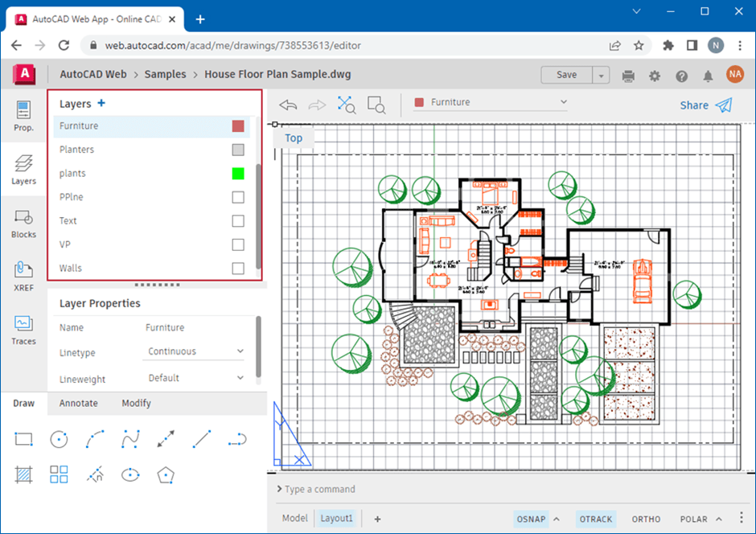Image resolution: width=756 pixels, height=534 pixels.
Task: Select the Rectangle tool in the Draw panel
Action: (23, 439)
